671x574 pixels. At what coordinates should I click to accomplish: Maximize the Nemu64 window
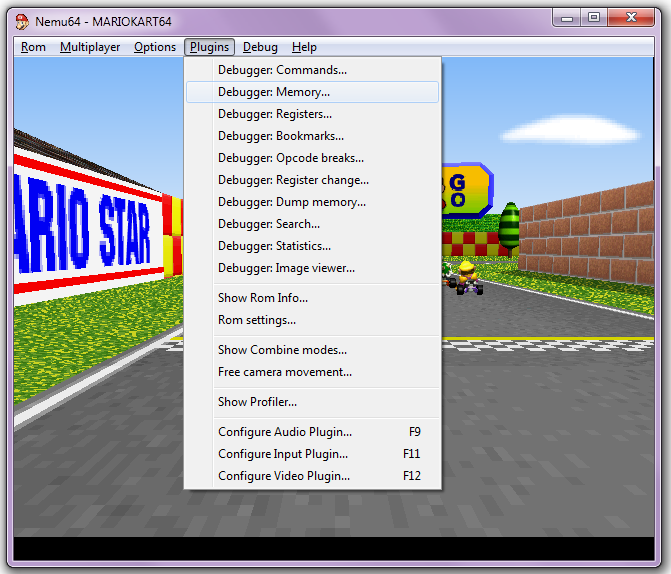pos(594,18)
